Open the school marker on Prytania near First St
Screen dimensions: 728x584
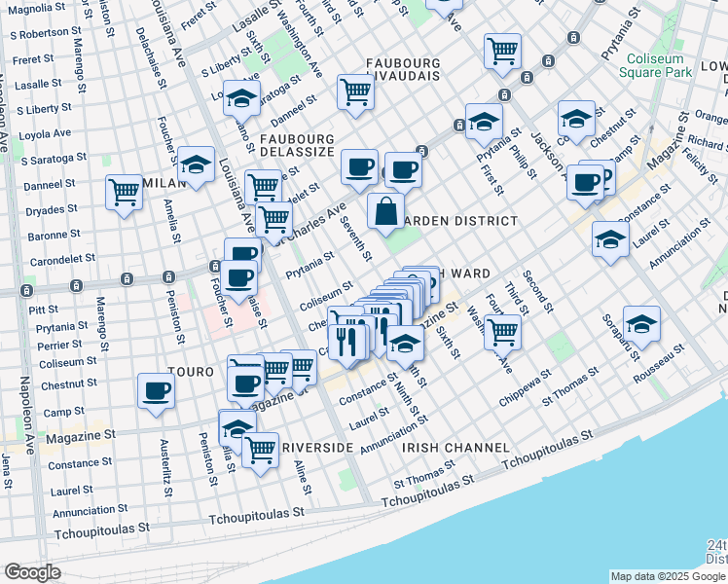[x=483, y=122]
